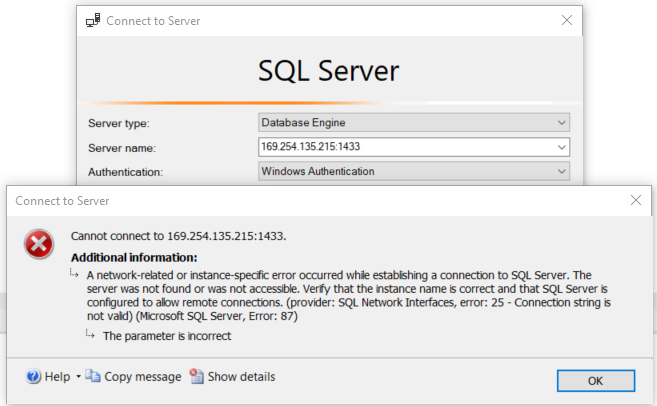Click the arrow bullet before the network error message
Screen dimensions: 657x406
point(74,274)
